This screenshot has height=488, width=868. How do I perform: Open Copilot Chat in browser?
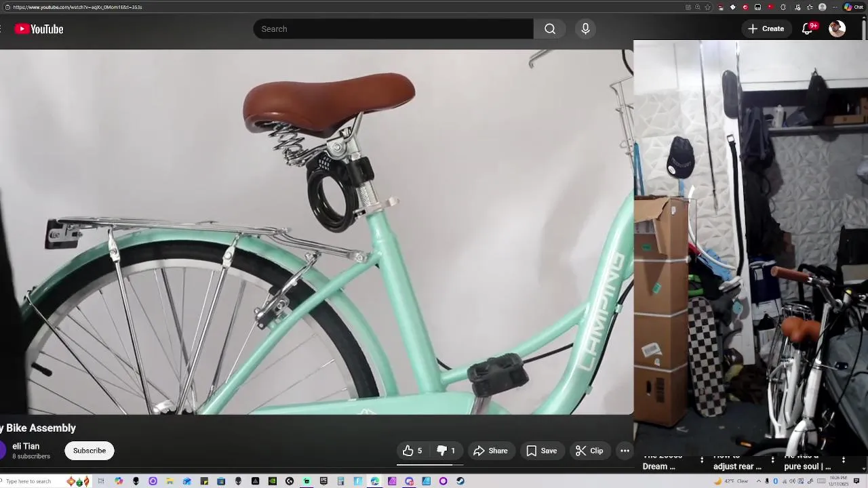tap(854, 7)
